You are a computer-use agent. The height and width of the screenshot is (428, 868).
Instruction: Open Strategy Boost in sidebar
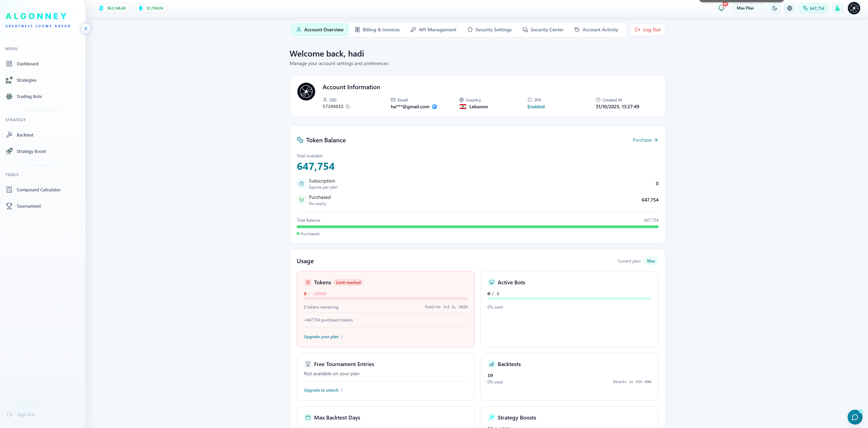(31, 151)
